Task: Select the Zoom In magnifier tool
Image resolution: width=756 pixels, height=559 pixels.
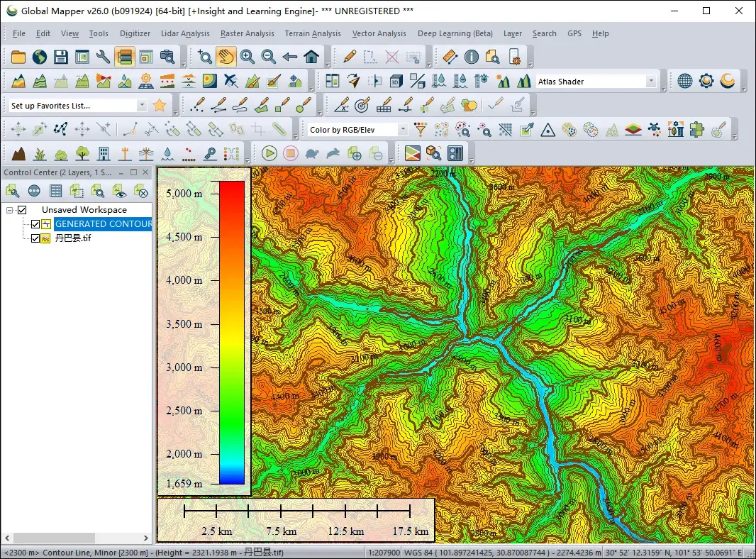Action: tap(247, 57)
